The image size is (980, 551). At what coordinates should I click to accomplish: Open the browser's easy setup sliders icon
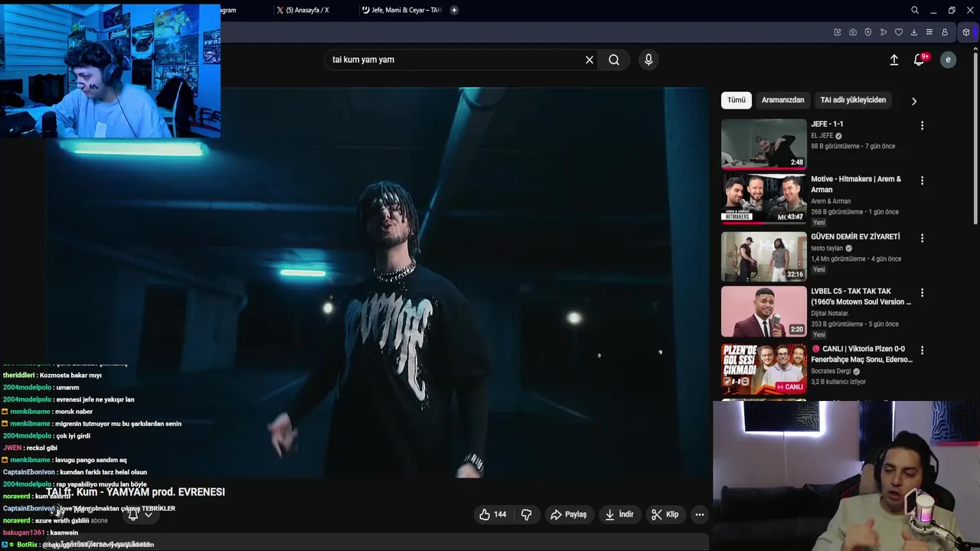pos(929,32)
